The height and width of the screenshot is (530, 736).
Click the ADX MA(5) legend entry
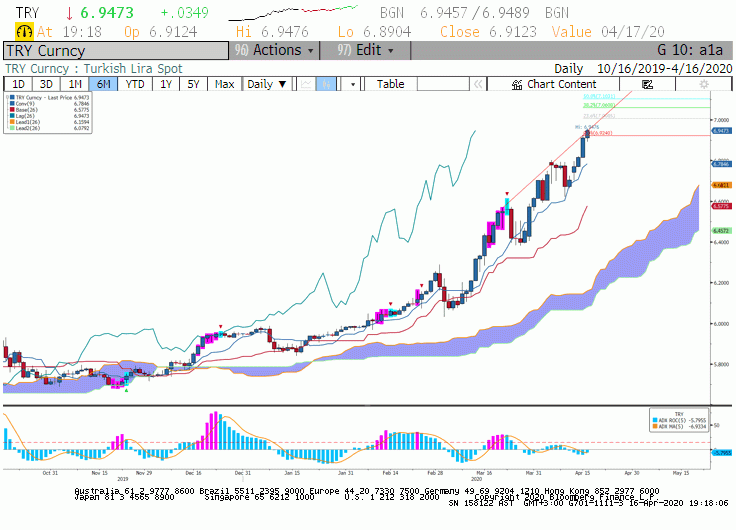click(x=679, y=426)
